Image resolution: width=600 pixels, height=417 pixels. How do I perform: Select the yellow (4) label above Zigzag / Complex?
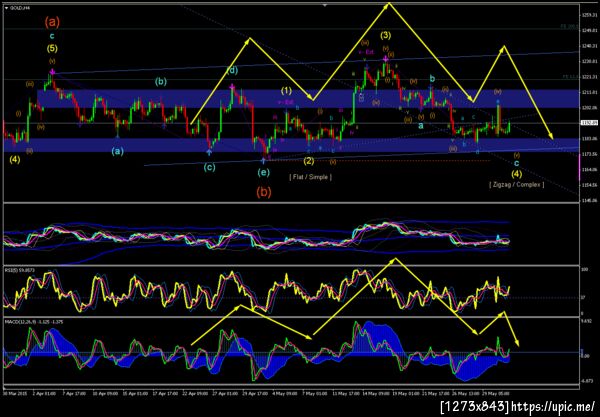pos(517,174)
